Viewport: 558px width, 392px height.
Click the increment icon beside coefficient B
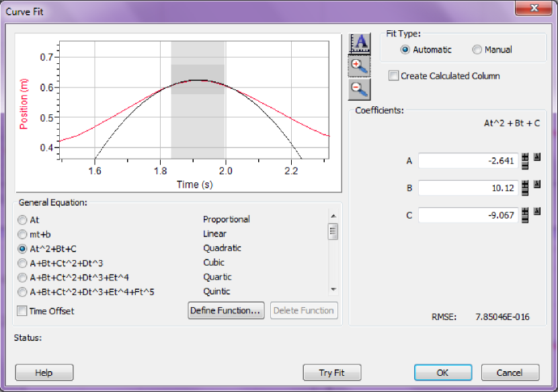tap(537, 184)
